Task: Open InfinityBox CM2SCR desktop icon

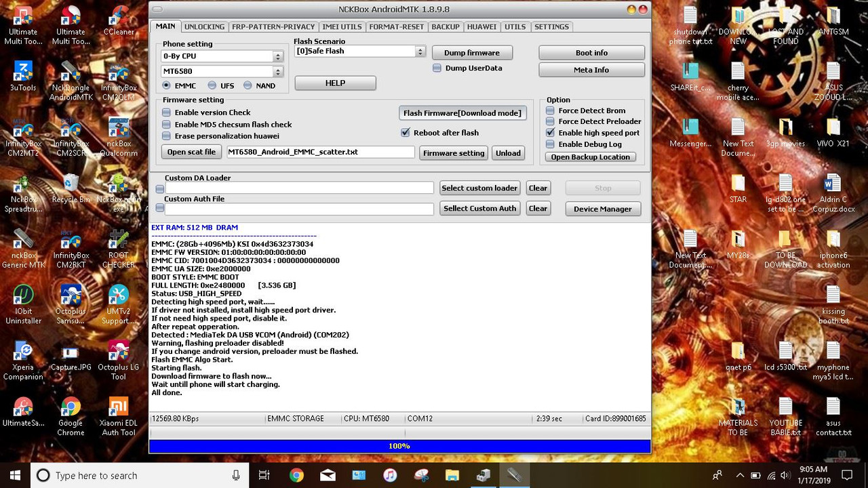Action: tap(71, 137)
